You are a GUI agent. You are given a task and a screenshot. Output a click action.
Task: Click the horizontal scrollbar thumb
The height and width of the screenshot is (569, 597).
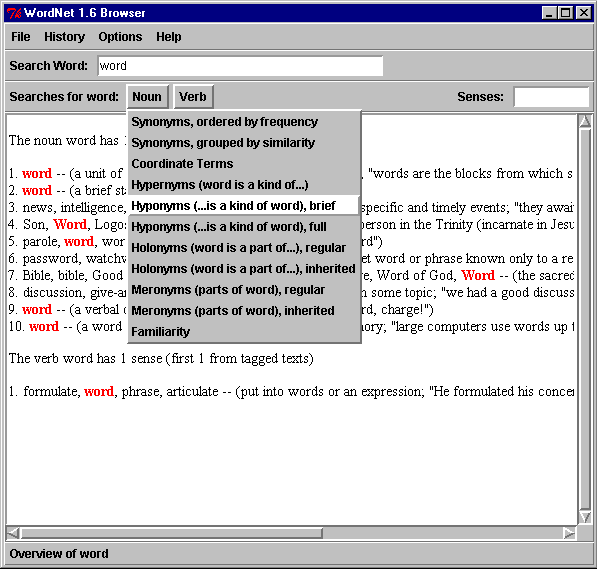click(172, 533)
